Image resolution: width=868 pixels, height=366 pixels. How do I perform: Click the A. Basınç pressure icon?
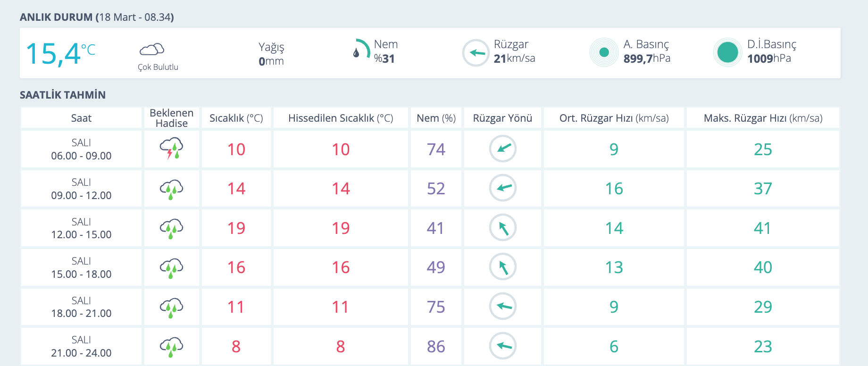pyautogui.click(x=604, y=52)
